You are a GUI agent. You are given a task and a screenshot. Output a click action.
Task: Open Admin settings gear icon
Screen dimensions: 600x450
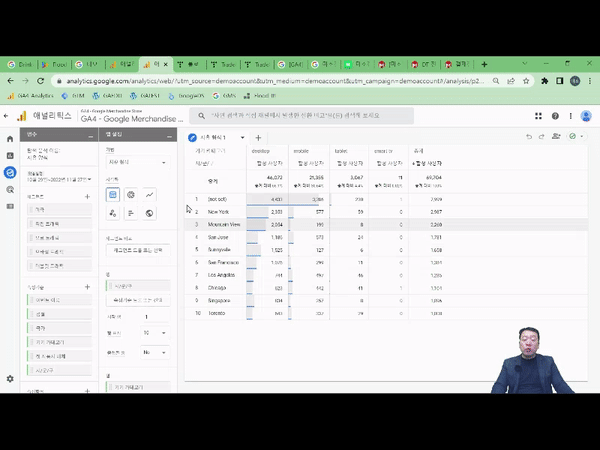[x=10, y=379]
